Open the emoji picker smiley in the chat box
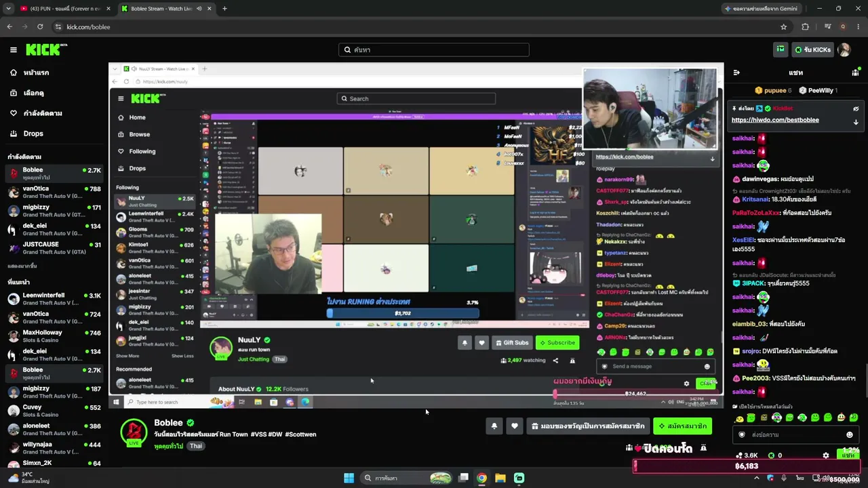This screenshot has width=868, height=488. [x=850, y=434]
